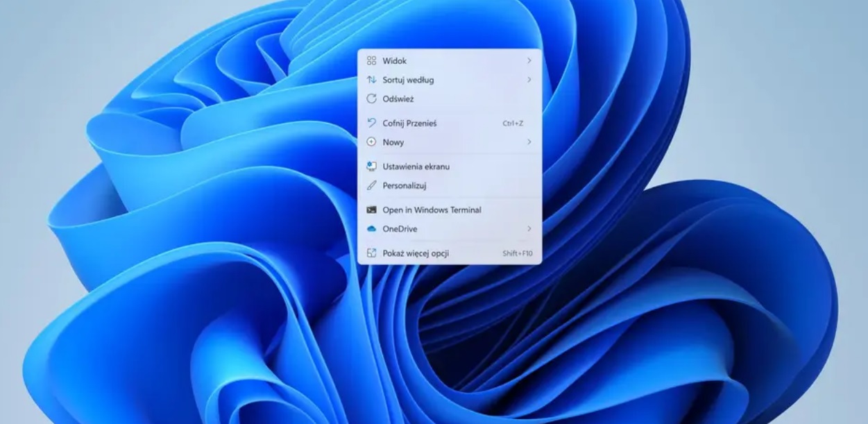Viewport: 868px width, 424px height.
Task: Expand the Nowy submenu chevron
Action: (529, 142)
